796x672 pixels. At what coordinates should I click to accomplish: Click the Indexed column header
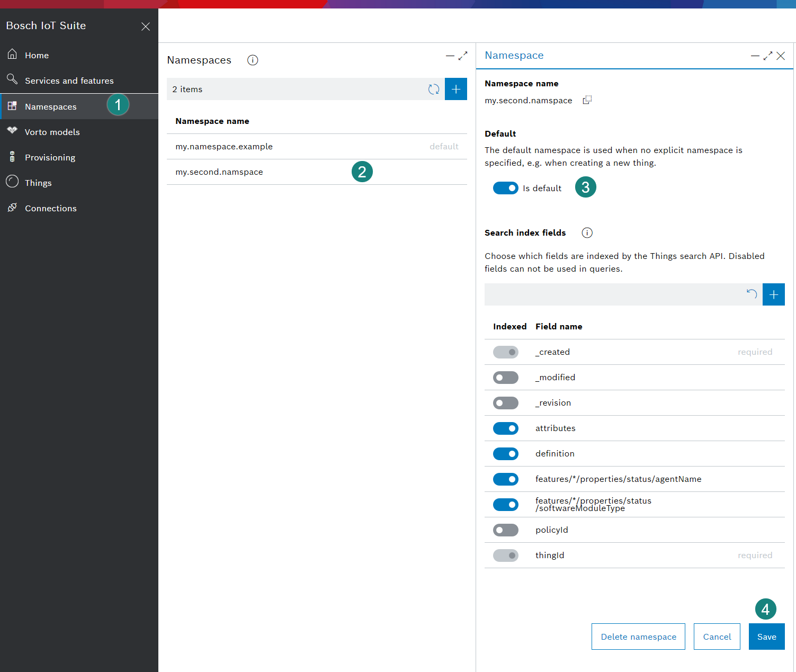click(509, 327)
